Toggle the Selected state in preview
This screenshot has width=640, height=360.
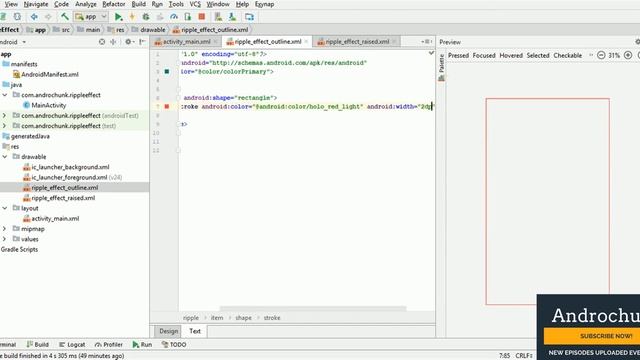click(538, 55)
